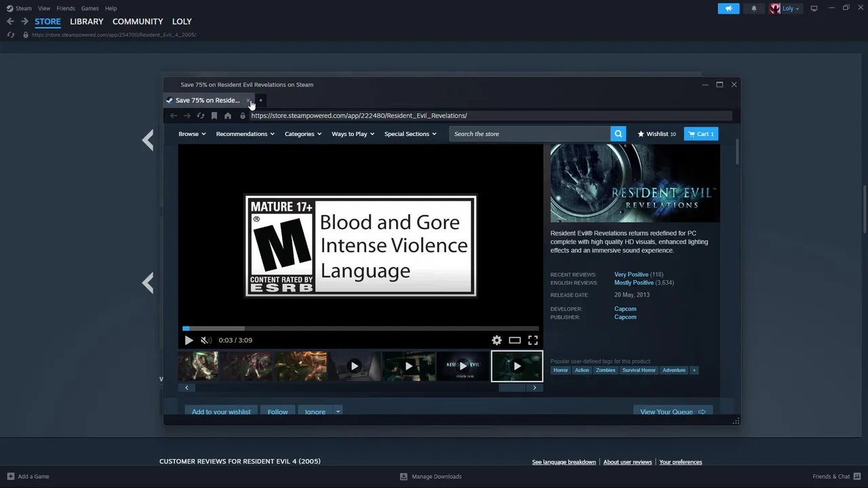
Task: Switch to the COMMUNITY tab
Action: (138, 22)
